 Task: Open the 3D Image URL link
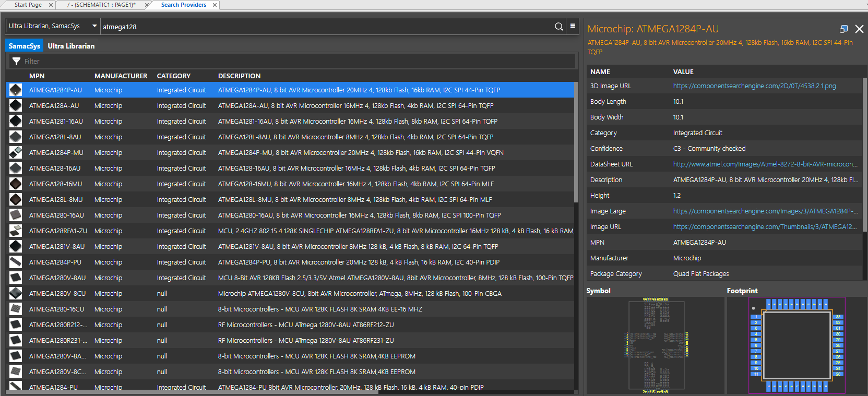point(754,86)
